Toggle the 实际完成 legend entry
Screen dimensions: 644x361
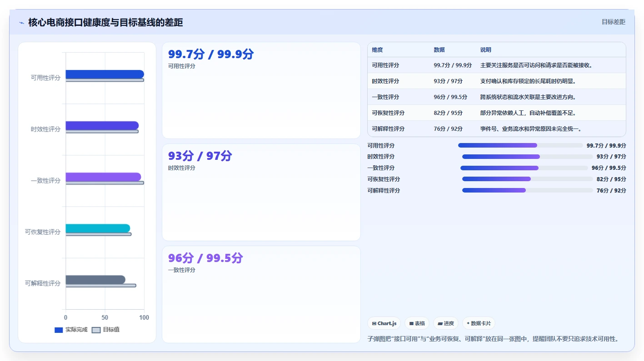point(71,330)
